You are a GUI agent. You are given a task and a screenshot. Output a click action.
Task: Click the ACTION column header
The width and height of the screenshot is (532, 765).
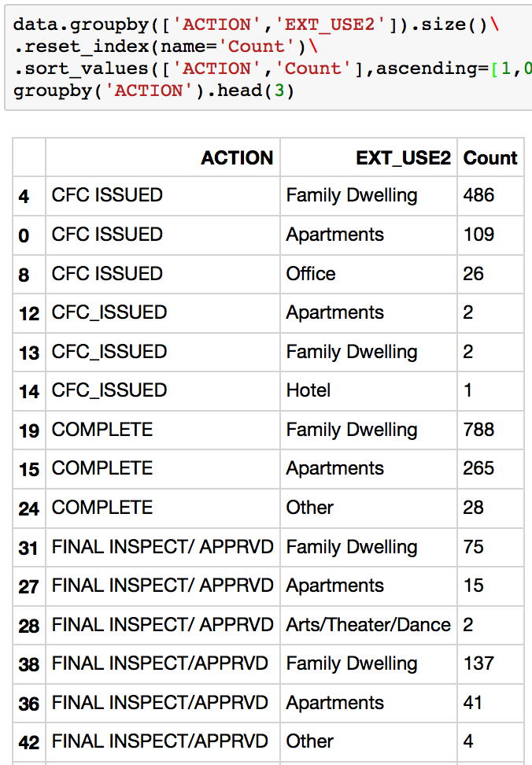(237, 158)
